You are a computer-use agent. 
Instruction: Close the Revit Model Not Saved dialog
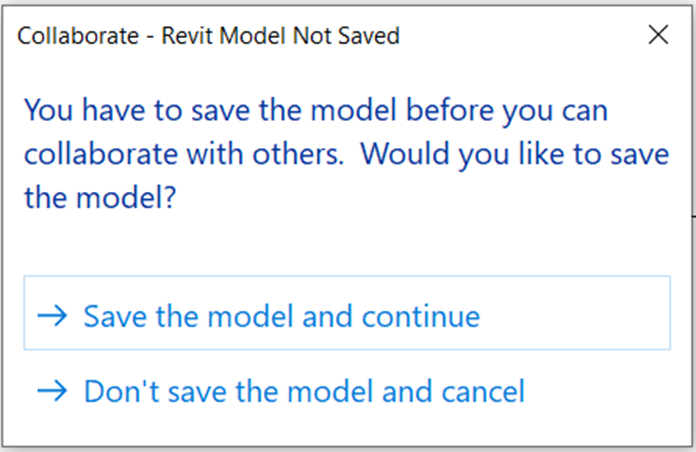658,35
